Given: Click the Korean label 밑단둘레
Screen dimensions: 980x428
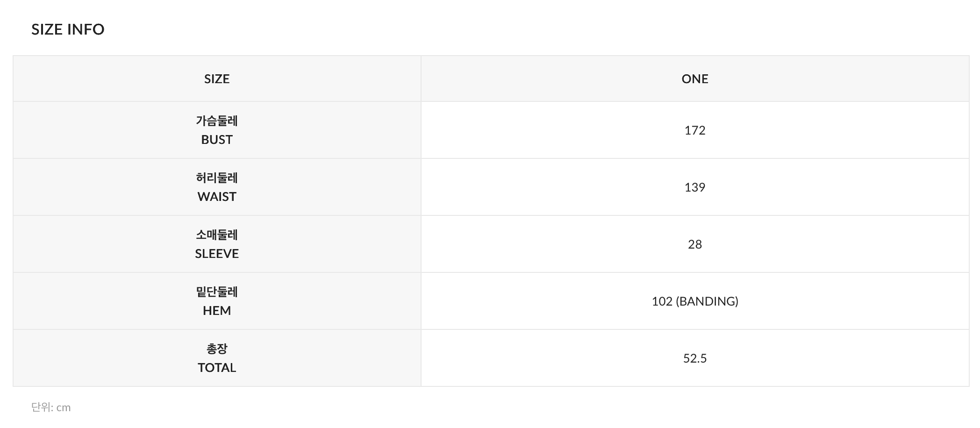Looking at the screenshot, I should [217, 292].
